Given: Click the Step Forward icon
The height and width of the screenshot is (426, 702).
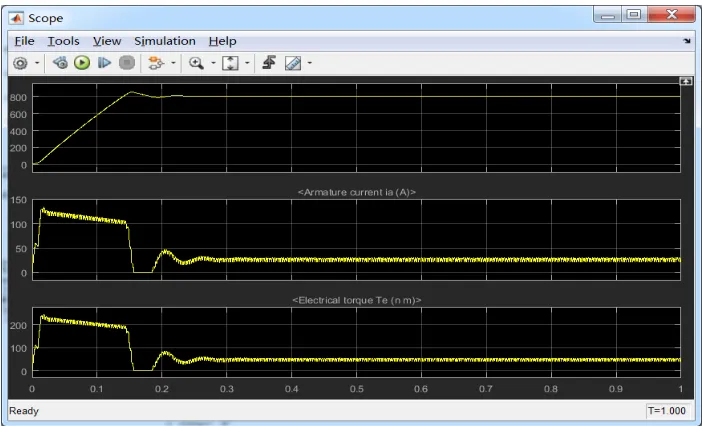Looking at the screenshot, I should 104,63.
